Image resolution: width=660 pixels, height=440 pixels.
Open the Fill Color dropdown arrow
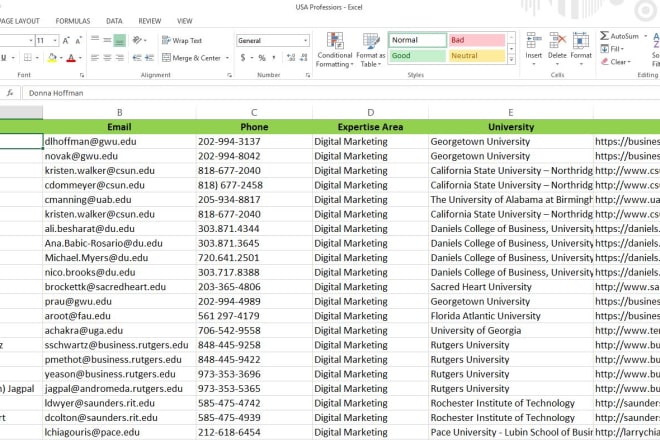pyautogui.click(x=61, y=58)
